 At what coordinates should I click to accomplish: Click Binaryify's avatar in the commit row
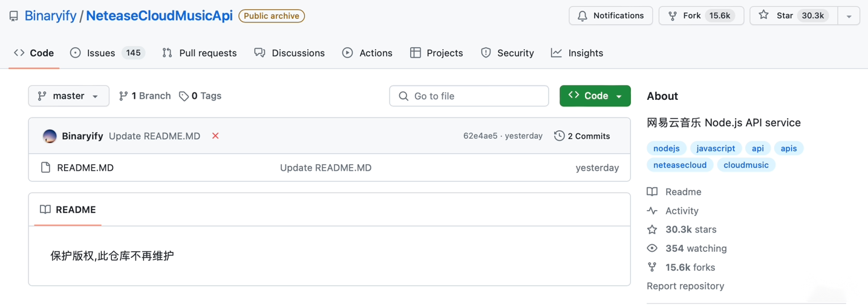[x=50, y=136]
